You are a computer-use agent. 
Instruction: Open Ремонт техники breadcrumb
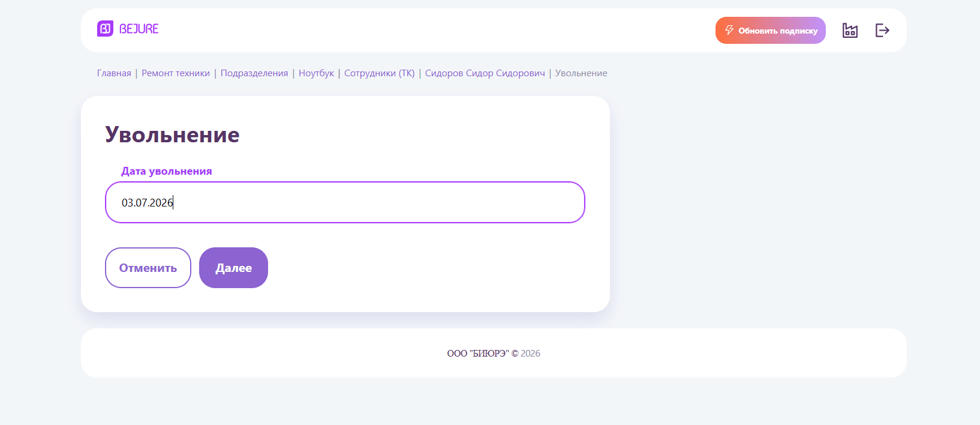[176, 73]
